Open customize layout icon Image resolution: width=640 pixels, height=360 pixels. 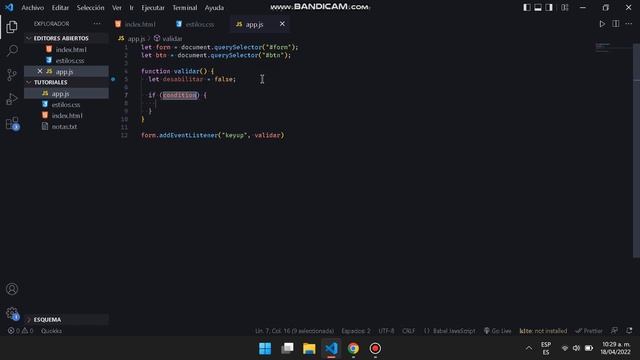pyautogui.click(x=564, y=7)
